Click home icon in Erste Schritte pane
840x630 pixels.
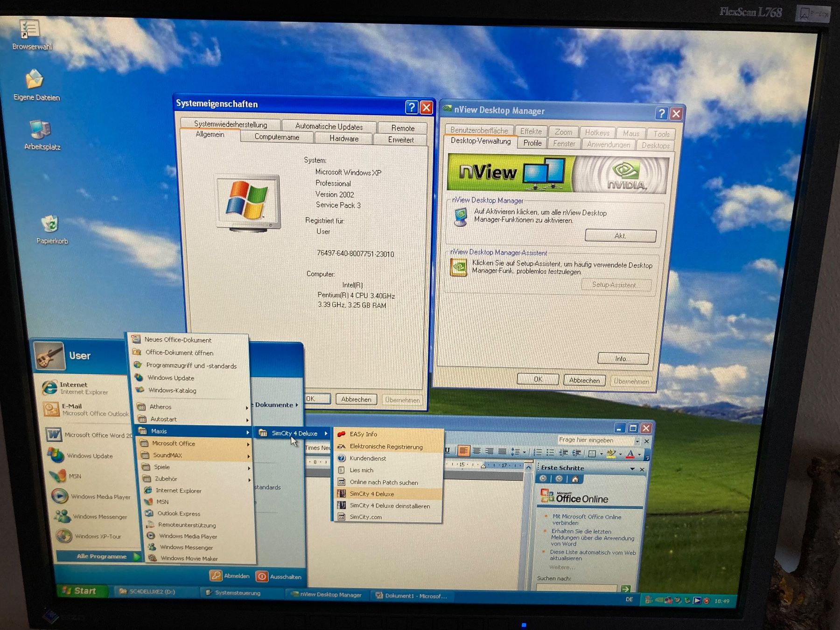pyautogui.click(x=575, y=479)
